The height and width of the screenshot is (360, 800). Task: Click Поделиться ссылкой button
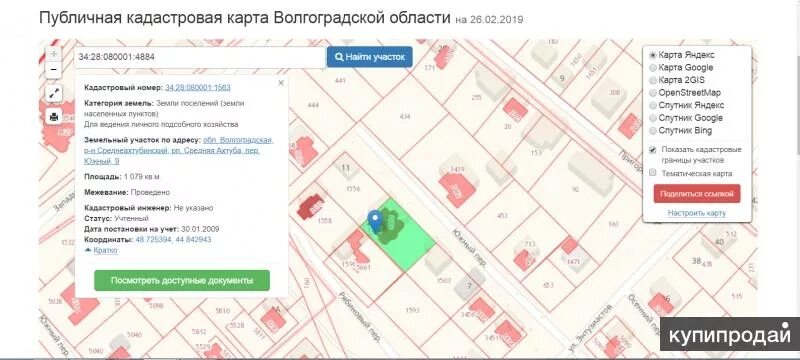pyautogui.click(x=696, y=194)
